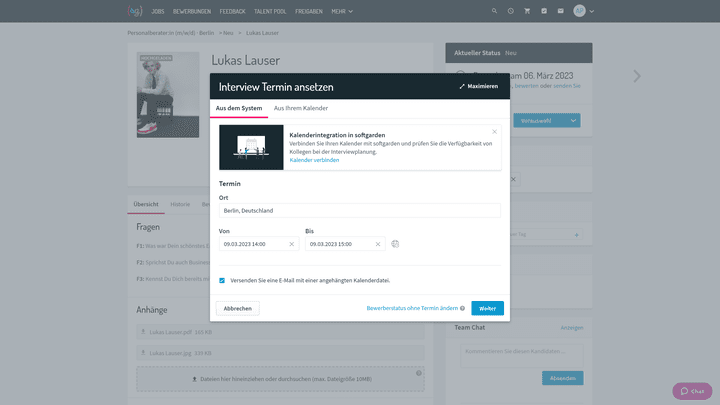The width and height of the screenshot is (720, 405).
Task: Clear the Von date with its X icon
Action: [292, 244]
